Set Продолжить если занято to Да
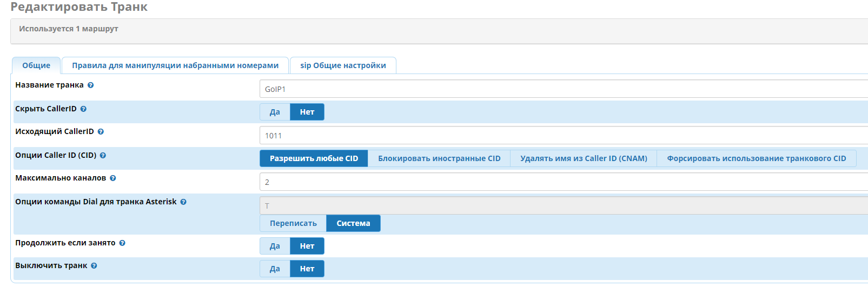 click(275, 246)
